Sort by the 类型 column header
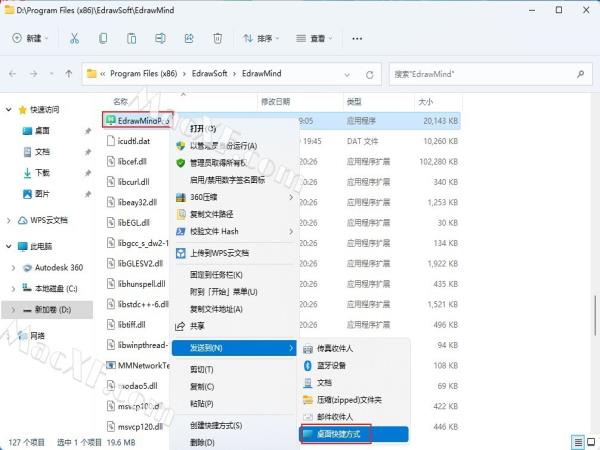The height and width of the screenshot is (450, 600). click(354, 101)
